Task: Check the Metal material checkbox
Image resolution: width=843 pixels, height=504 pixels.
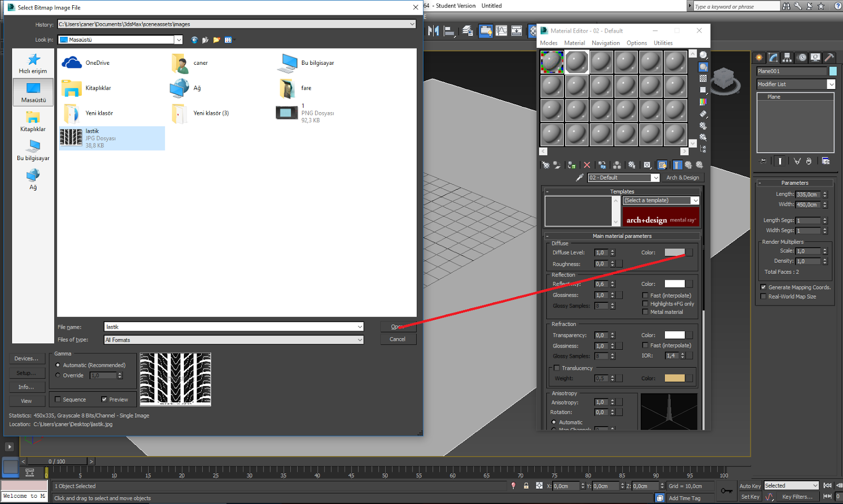Action: coord(645,312)
